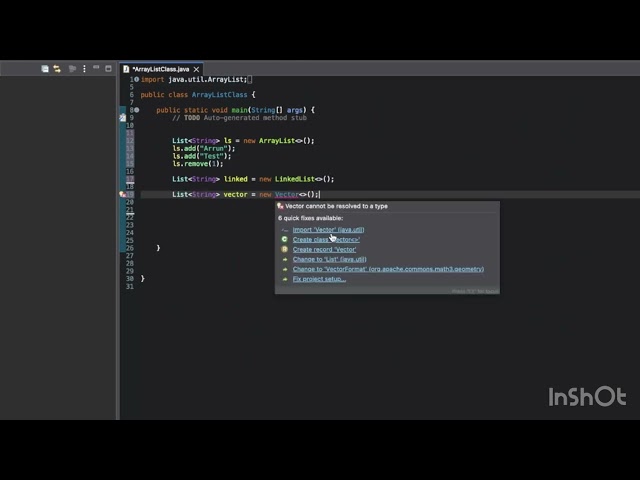Viewport: 640px width, 480px height.
Task: Maximize the Package Explorer view
Action: 108,69
